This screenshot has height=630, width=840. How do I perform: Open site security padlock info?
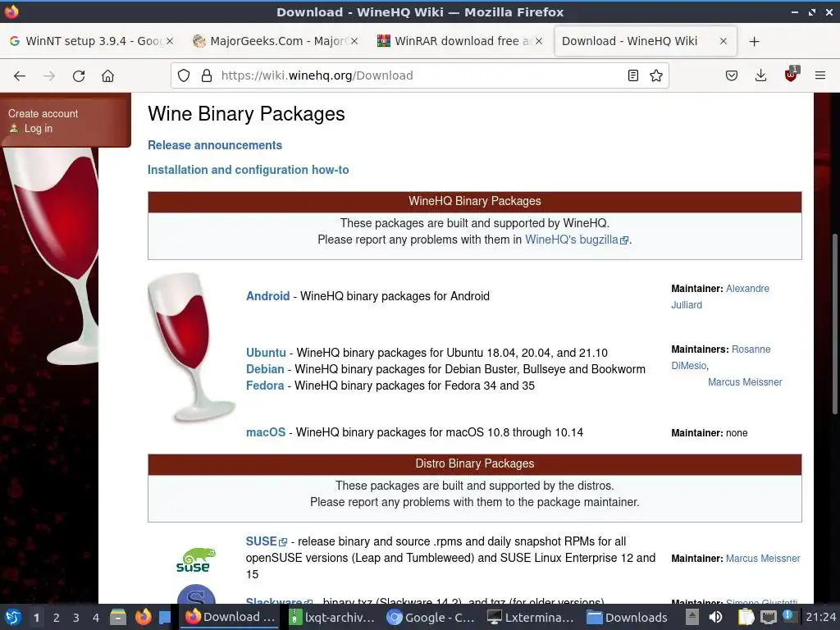(x=207, y=75)
